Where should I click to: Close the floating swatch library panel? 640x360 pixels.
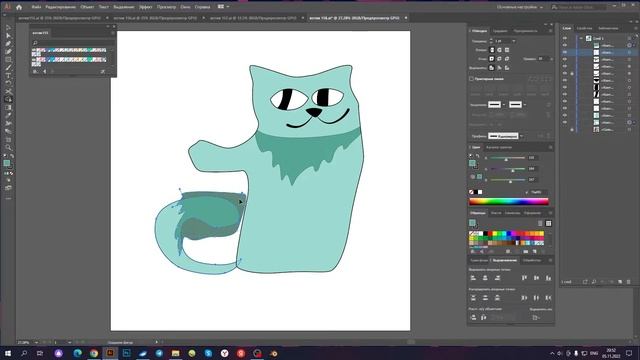pyautogui.click(x=114, y=27)
